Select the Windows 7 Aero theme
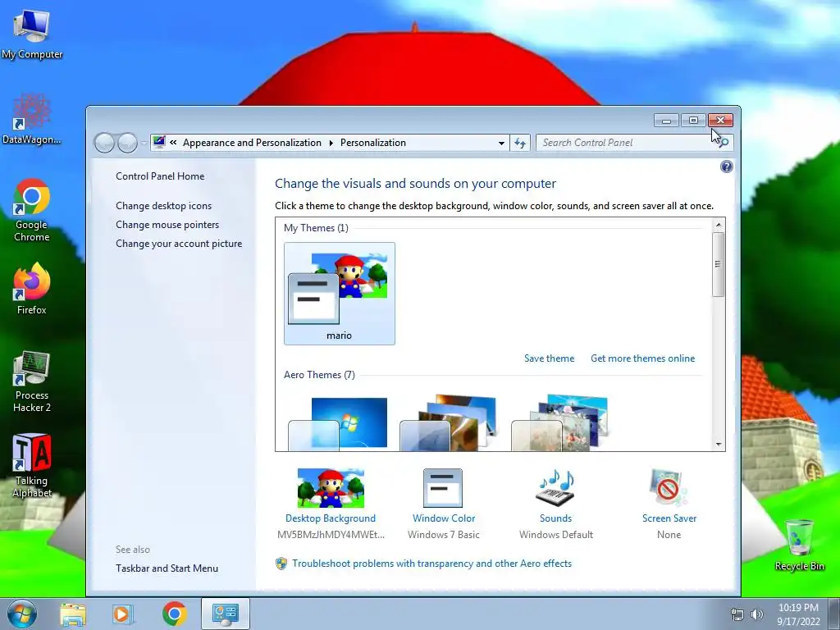This screenshot has width=840, height=630. click(x=337, y=423)
